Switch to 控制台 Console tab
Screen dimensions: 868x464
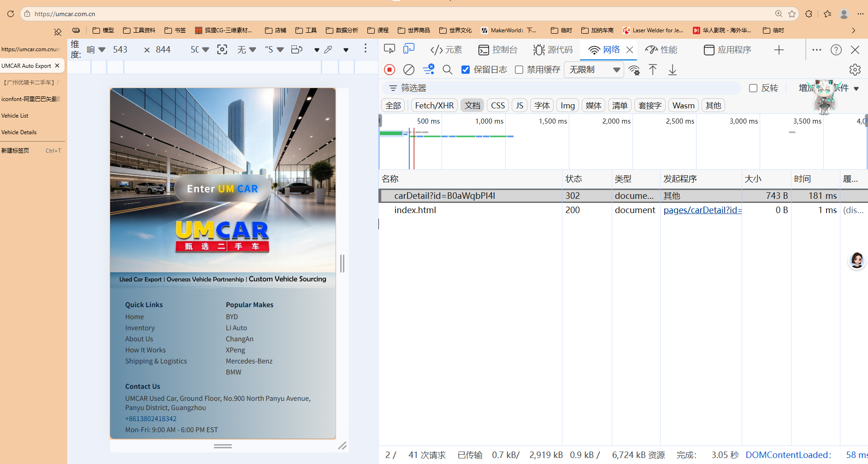pyautogui.click(x=498, y=50)
